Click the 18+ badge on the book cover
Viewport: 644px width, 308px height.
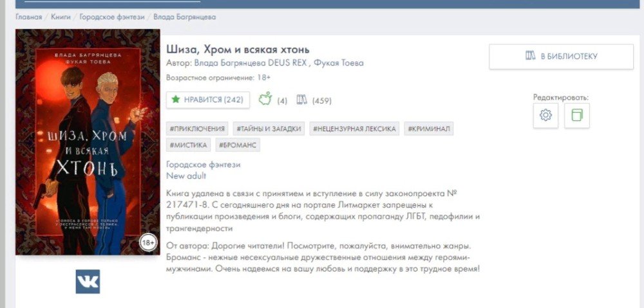click(148, 243)
